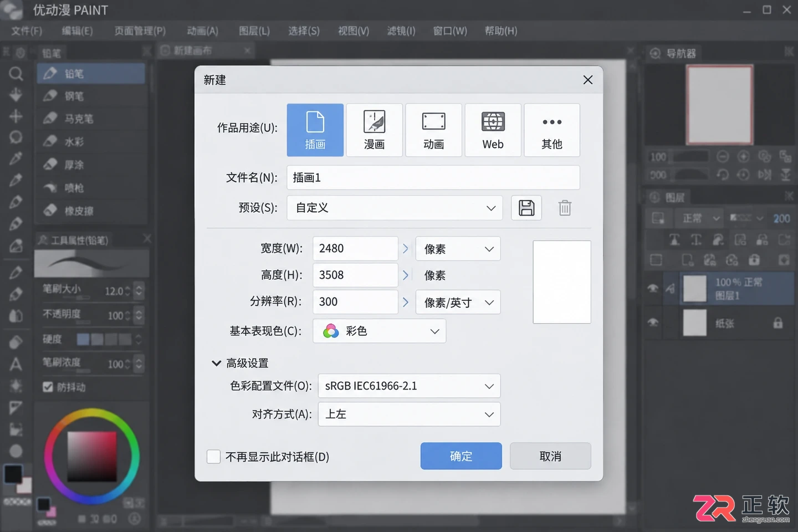
Task: Save the preset with floppy disk icon
Action: (x=526, y=208)
